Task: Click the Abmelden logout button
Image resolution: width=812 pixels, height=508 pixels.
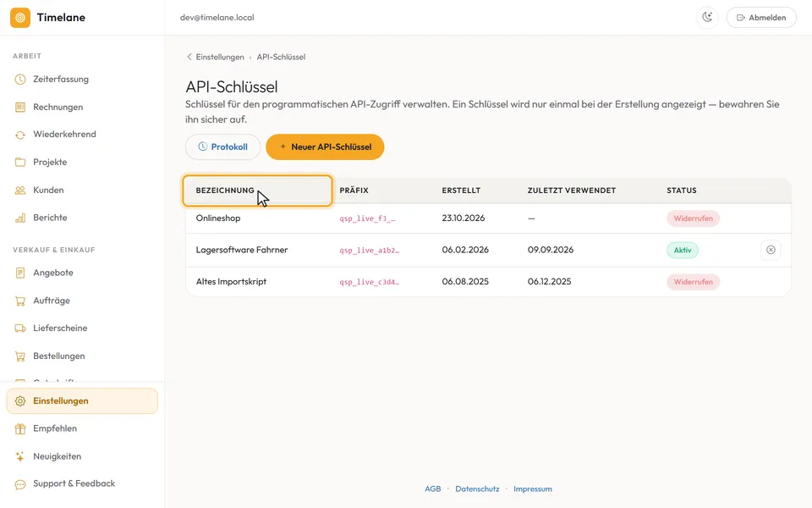Action: pyautogui.click(x=761, y=17)
